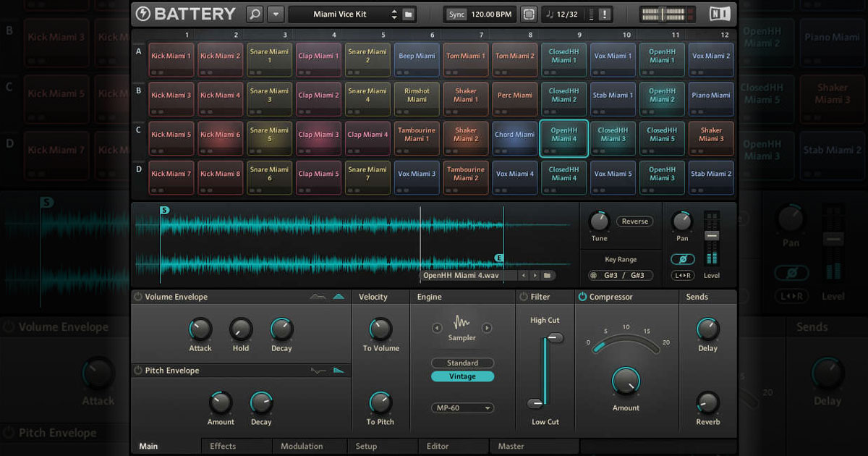Click the kit folder icon beside Miami Vice Kit

[x=409, y=14]
